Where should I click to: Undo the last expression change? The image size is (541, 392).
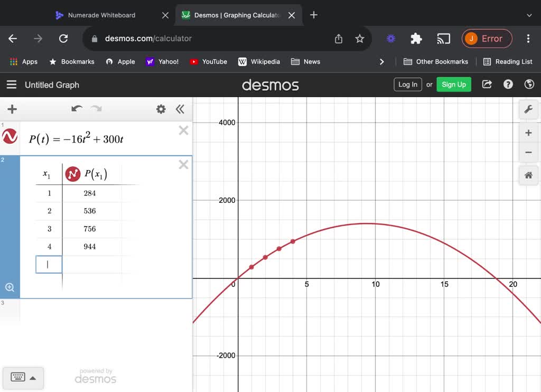click(x=77, y=109)
